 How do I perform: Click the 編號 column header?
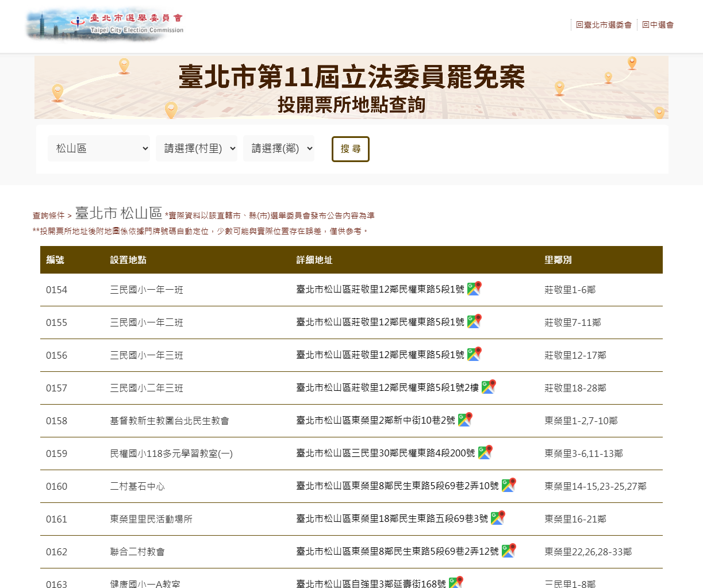(55, 260)
